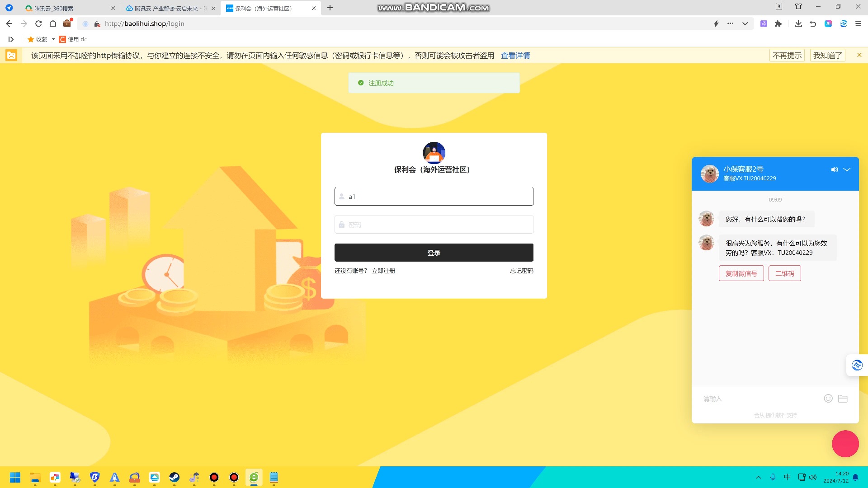Click the folder attachment icon in chat input
The image size is (868, 488).
(x=843, y=399)
